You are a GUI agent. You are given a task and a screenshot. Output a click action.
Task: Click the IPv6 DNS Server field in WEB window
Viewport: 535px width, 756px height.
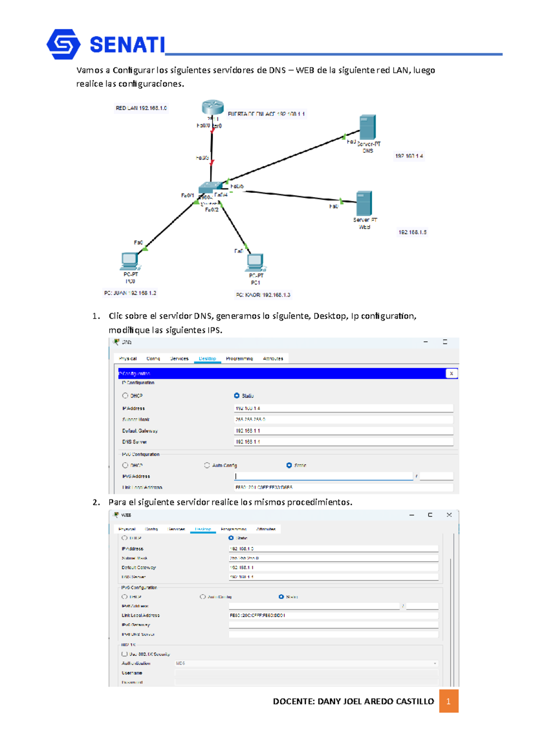pyautogui.click(x=333, y=634)
